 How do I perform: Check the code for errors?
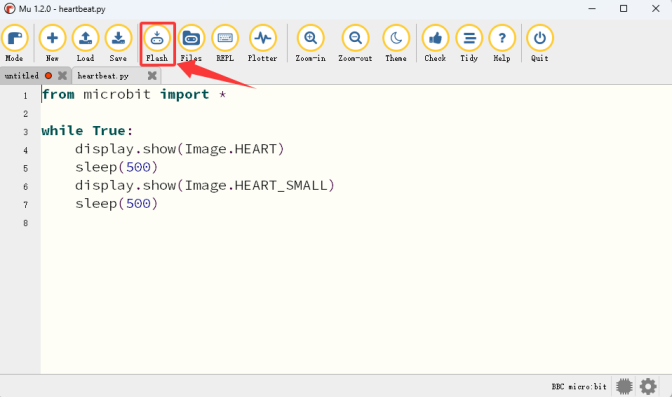pyautogui.click(x=435, y=43)
